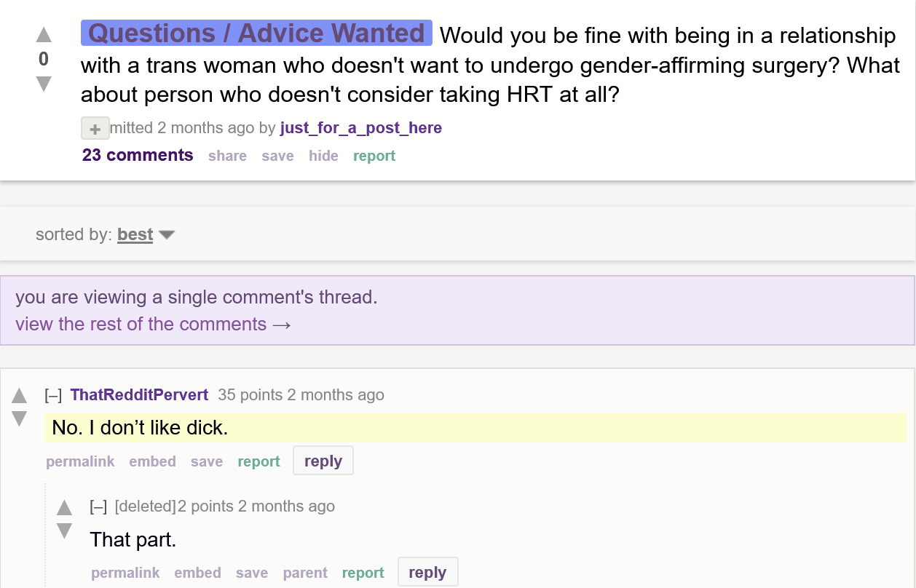This screenshot has width=916, height=588.
Task: Upvote the main post
Action: pos(44,34)
